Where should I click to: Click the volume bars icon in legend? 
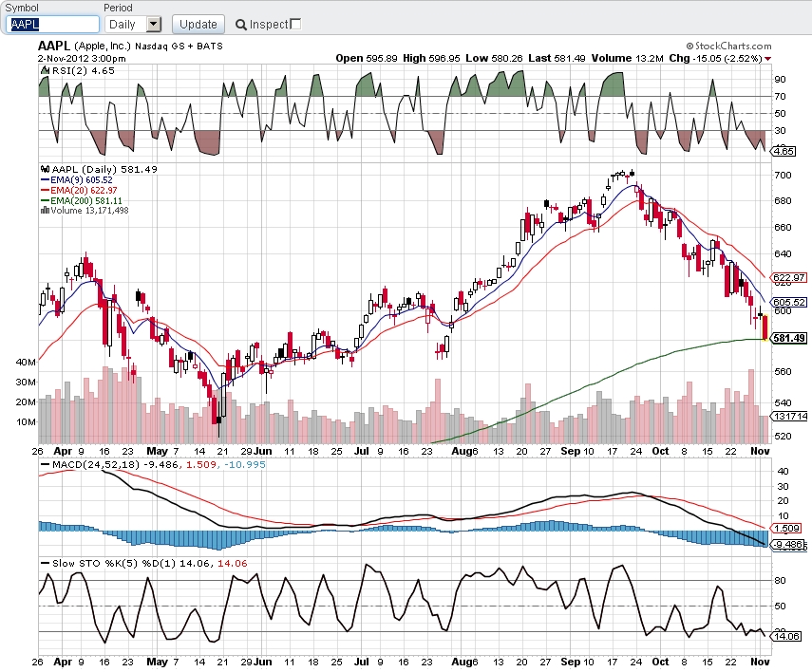click(45, 210)
